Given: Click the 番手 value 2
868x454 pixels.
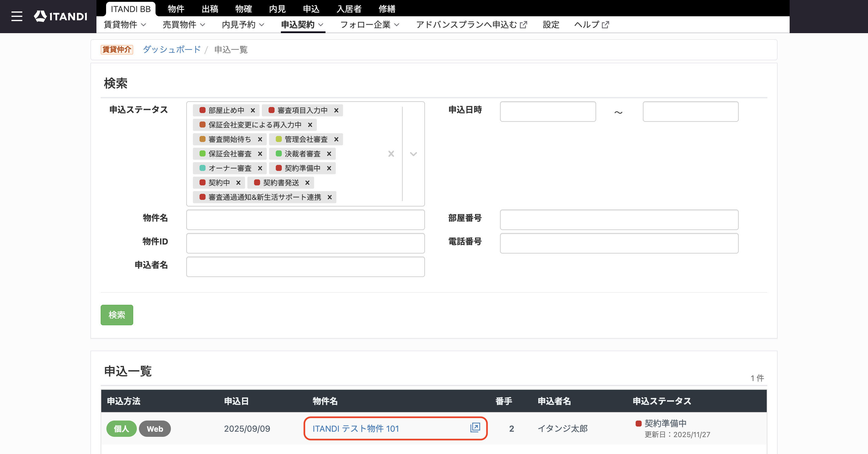Looking at the screenshot, I should coord(511,428).
